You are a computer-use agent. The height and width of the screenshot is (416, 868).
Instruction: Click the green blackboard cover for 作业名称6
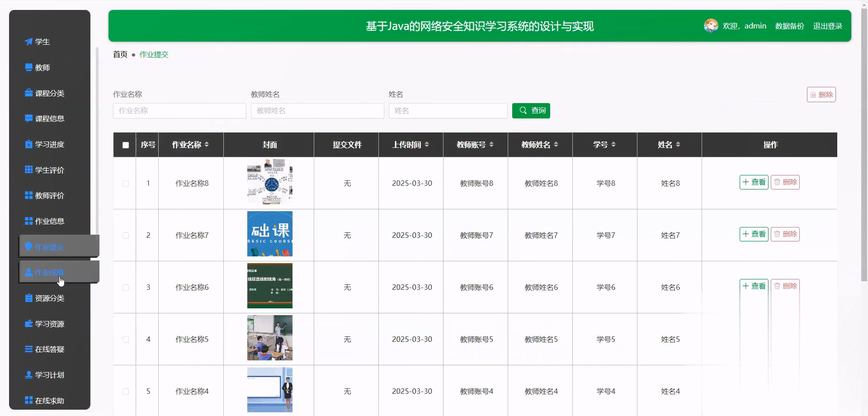pos(270,286)
